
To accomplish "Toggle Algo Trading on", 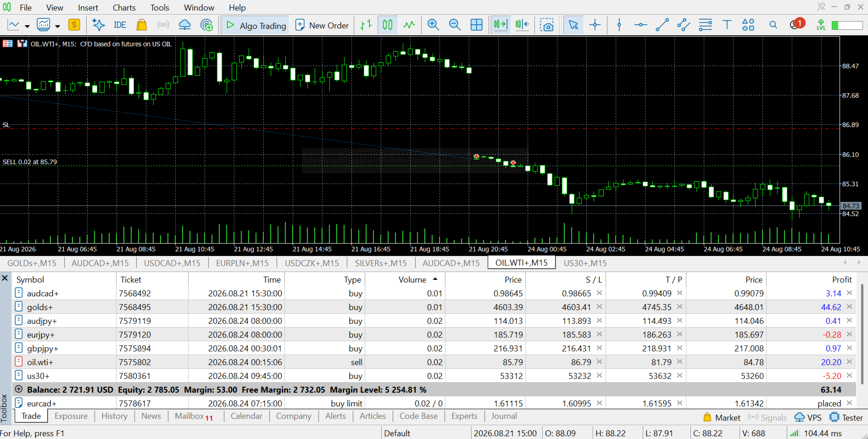I will 256,25.
